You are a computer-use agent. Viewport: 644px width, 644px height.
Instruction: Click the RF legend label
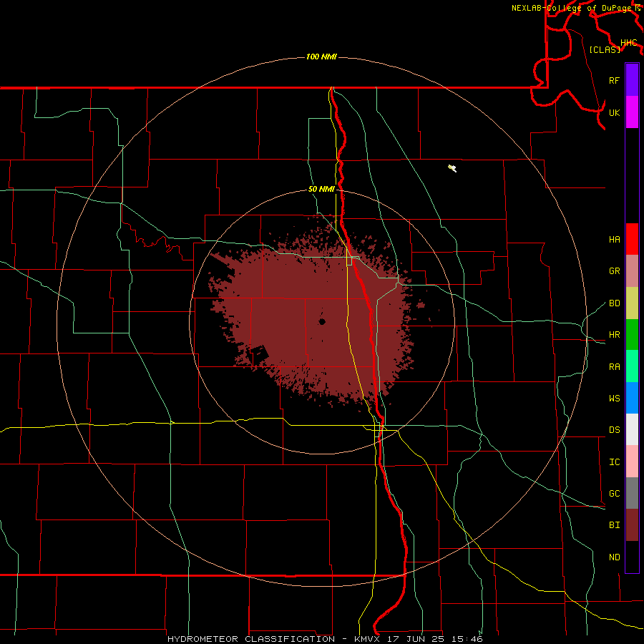pos(615,80)
